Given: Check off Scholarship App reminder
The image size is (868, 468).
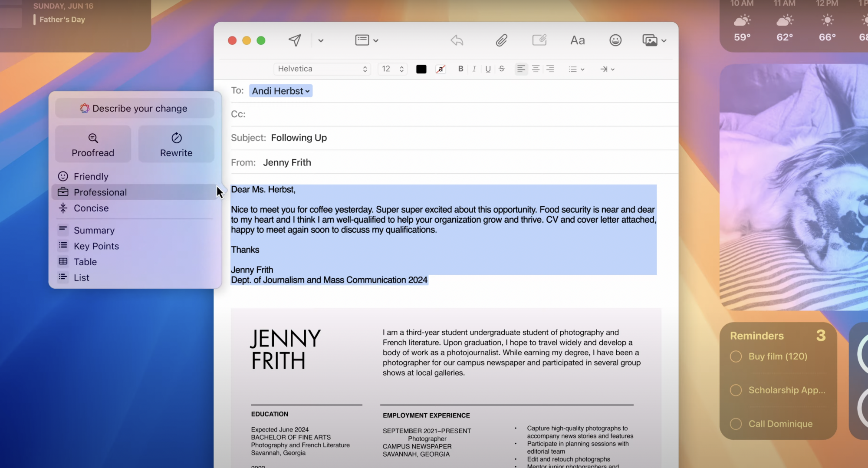Looking at the screenshot, I should point(736,390).
